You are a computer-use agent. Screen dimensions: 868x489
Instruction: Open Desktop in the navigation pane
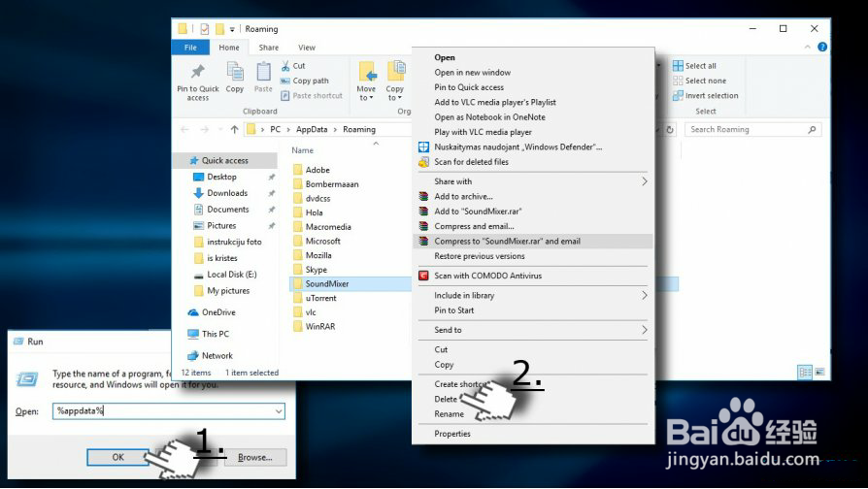coord(221,177)
